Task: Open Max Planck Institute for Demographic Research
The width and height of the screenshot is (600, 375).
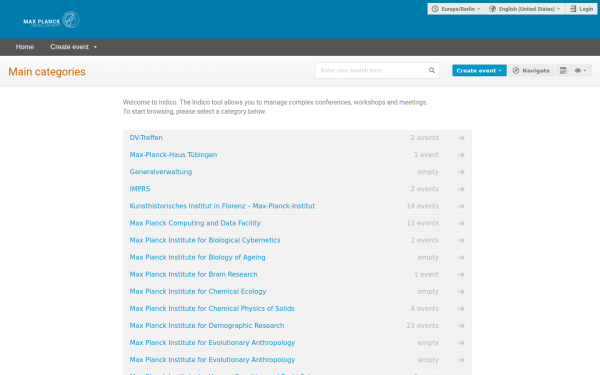Action: point(207,326)
